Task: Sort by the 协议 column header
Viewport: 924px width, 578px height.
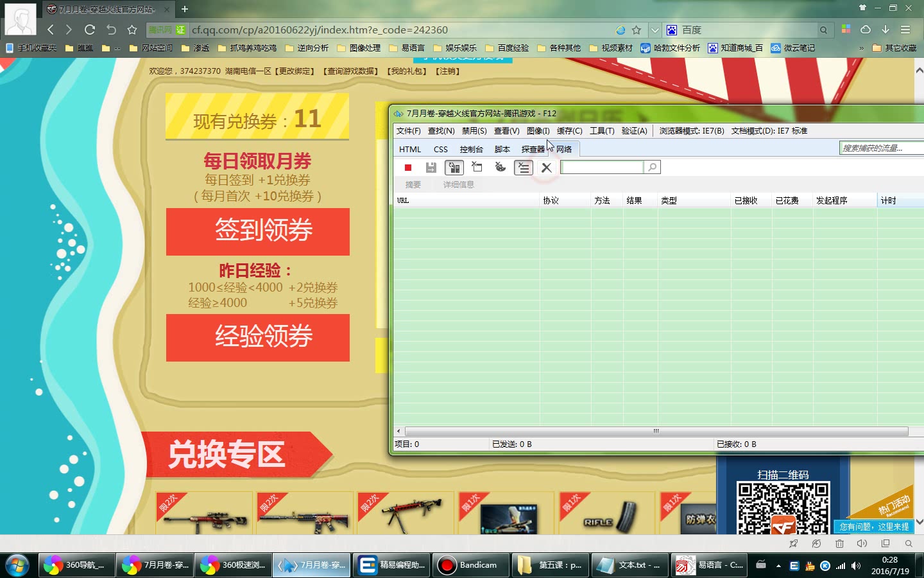Action: click(x=565, y=200)
